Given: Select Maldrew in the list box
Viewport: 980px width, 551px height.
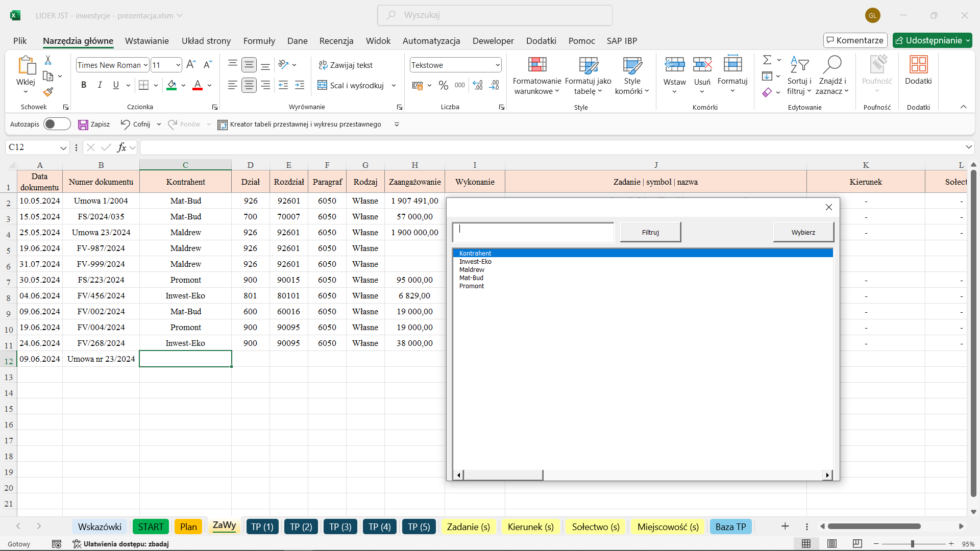Looking at the screenshot, I should click(472, 270).
